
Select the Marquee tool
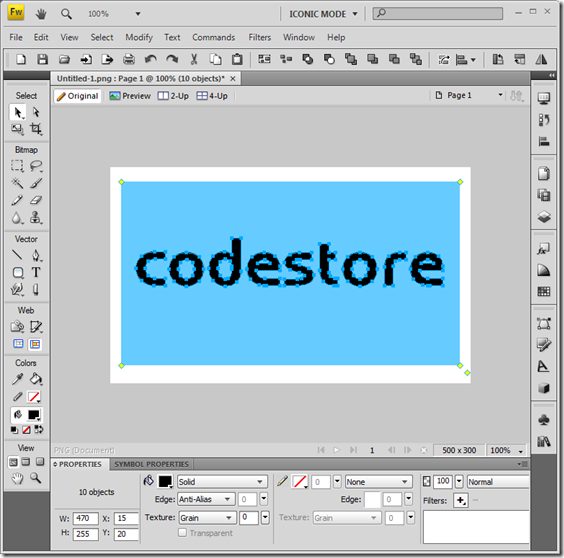tap(17, 165)
